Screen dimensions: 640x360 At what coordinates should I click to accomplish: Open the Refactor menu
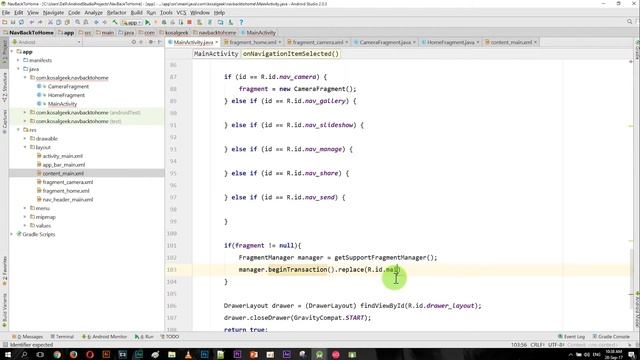(117, 13)
